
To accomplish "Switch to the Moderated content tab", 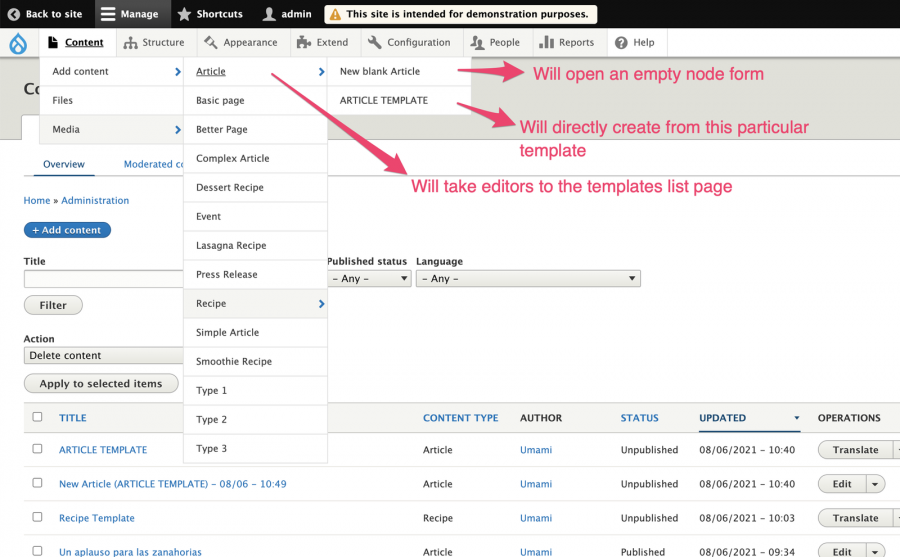I will pos(153,164).
